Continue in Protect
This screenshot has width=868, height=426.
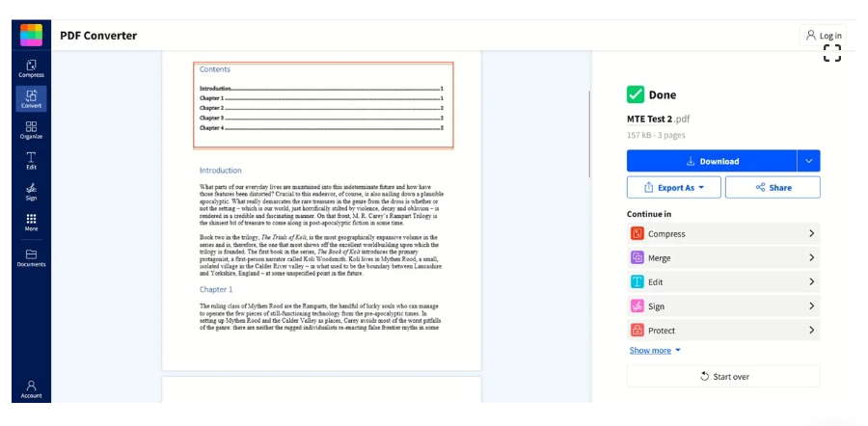pos(723,331)
